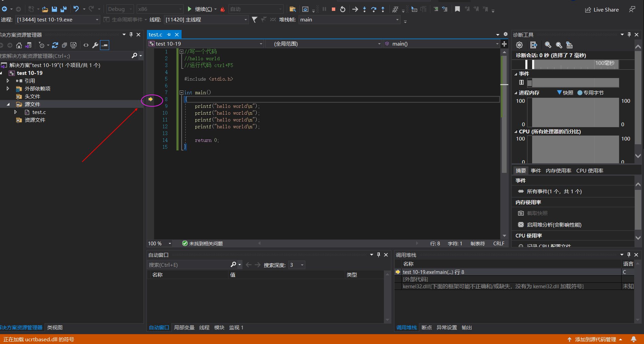Click the 继续(C) continue button
Screen dimensions: 644x344
(x=200, y=9)
